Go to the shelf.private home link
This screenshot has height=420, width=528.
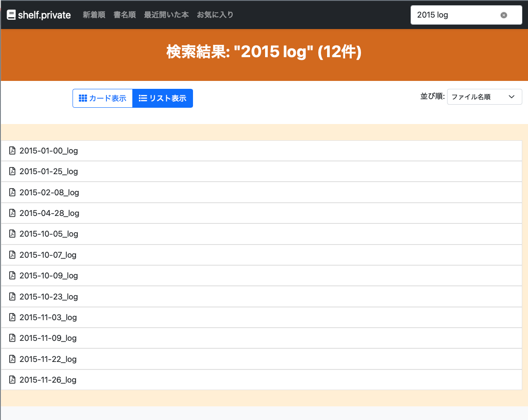coord(39,15)
